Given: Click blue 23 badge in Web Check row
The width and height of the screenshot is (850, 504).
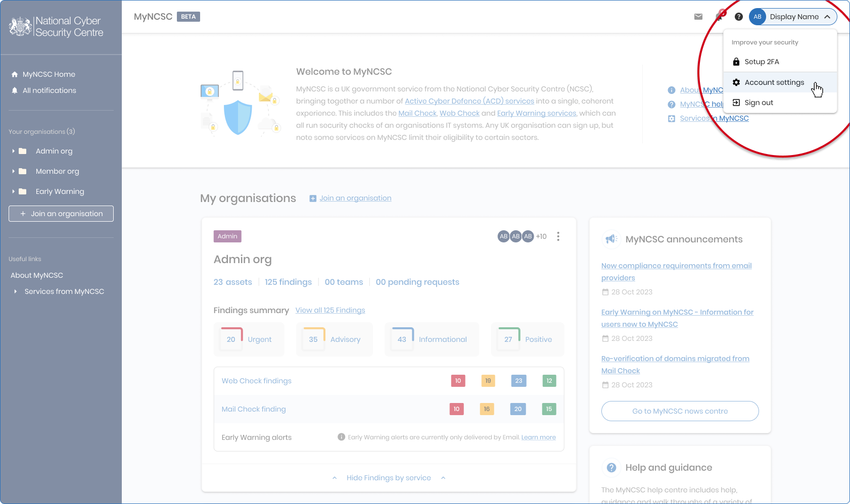Looking at the screenshot, I should 518,381.
